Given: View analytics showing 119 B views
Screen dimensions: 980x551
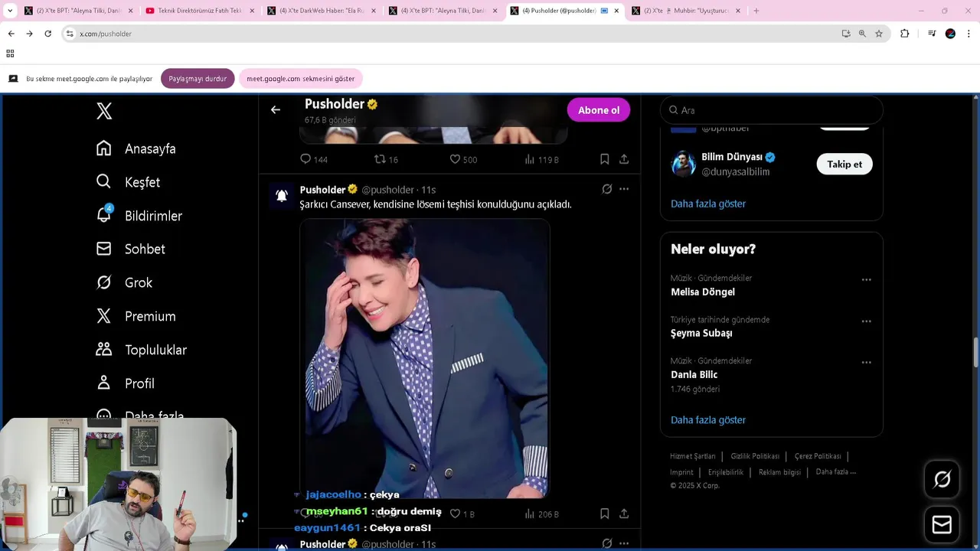Looking at the screenshot, I should coord(541,159).
